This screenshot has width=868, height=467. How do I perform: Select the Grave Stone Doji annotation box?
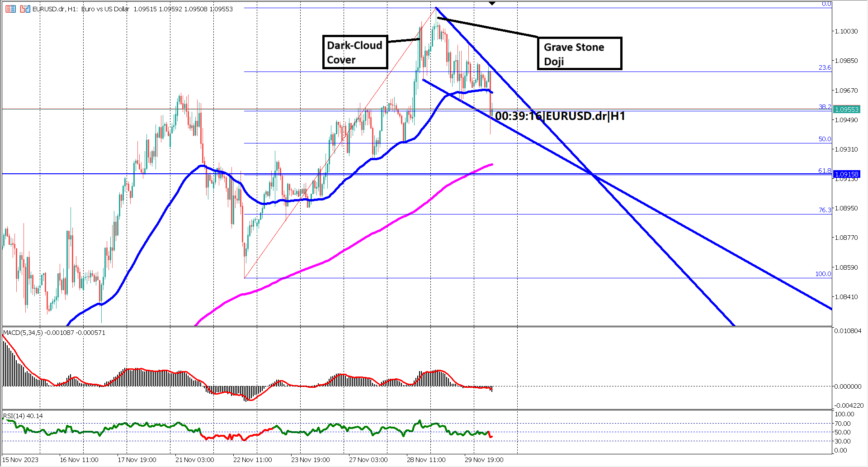[x=580, y=54]
